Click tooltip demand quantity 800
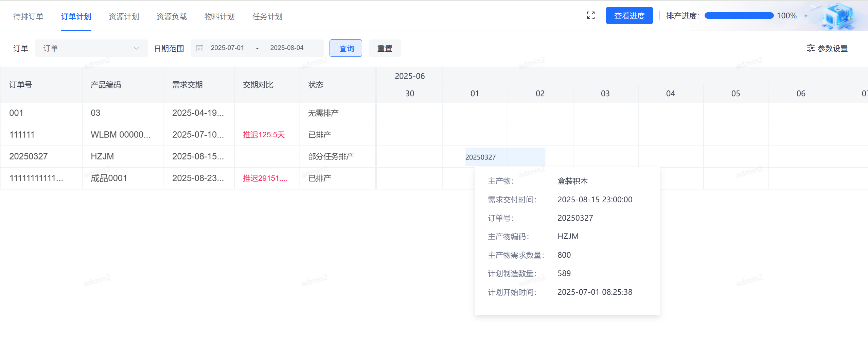 (564, 255)
